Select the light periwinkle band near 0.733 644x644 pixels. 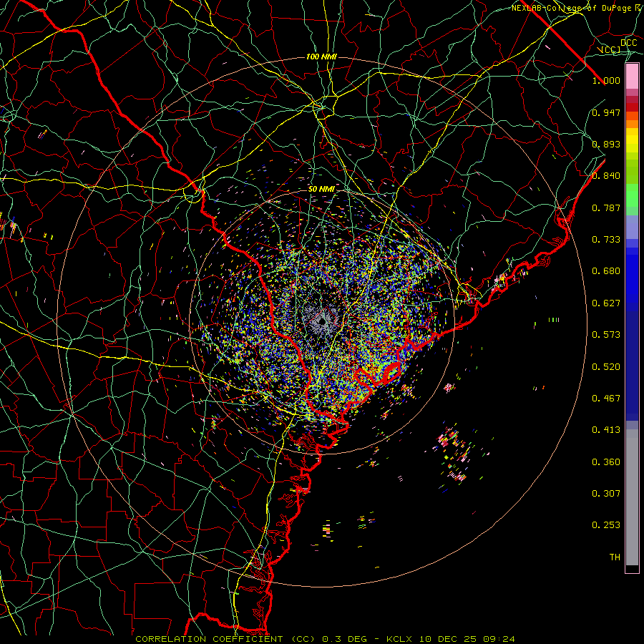[x=632, y=227]
